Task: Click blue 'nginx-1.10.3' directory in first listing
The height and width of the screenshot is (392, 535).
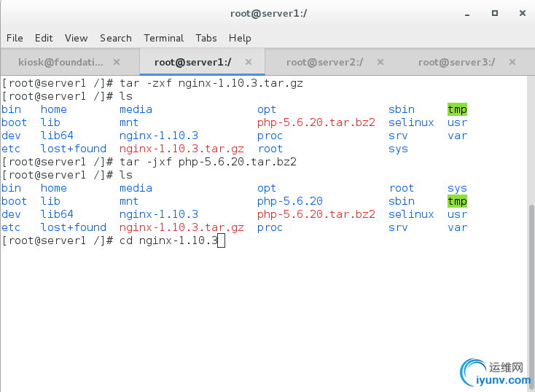Action: click(159, 136)
